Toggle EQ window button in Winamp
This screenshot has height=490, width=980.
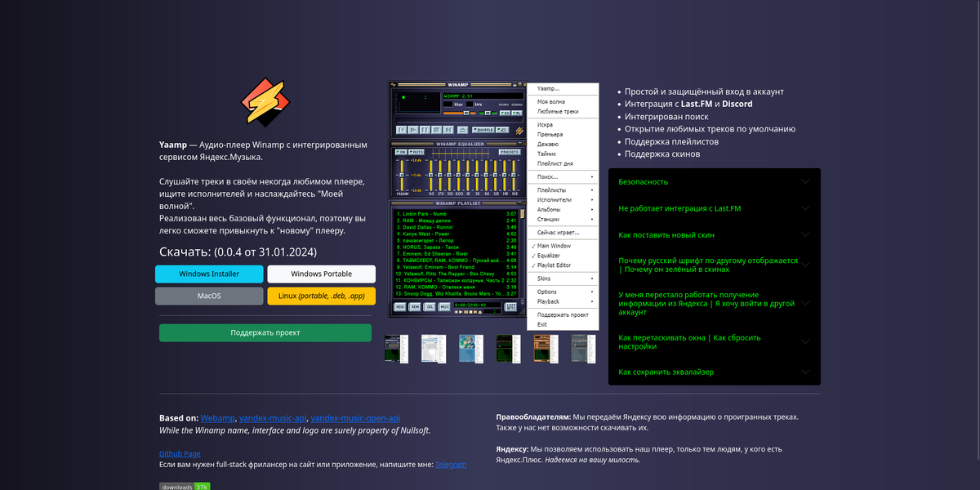505,113
